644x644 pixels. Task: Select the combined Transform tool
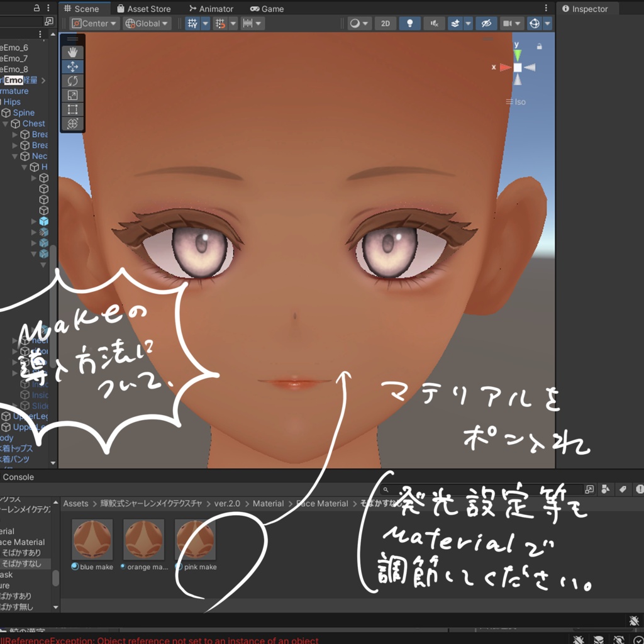point(73,124)
